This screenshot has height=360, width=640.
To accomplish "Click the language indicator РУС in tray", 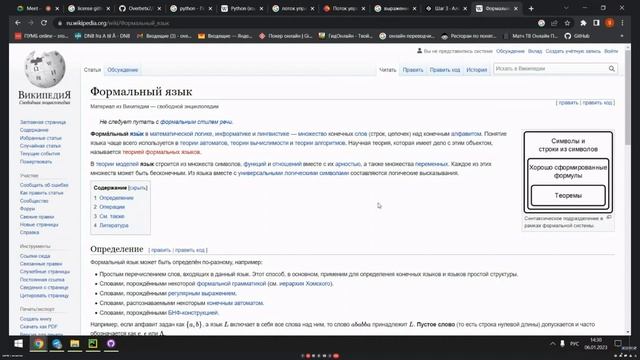I will click(x=574, y=344).
